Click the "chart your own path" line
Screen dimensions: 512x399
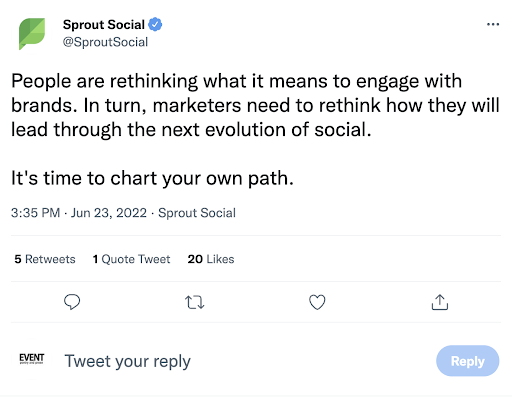pos(152,178)
